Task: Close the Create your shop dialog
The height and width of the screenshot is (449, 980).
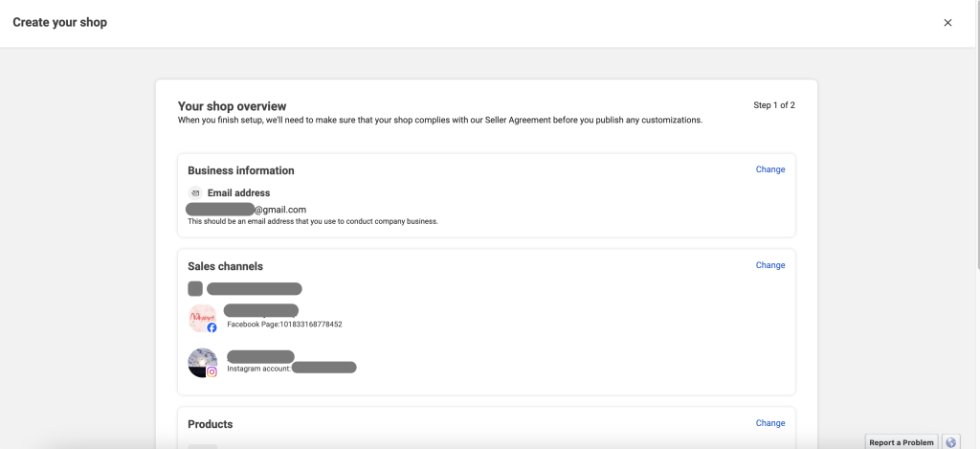Action: pyautogui.click(x=947, y=23)
